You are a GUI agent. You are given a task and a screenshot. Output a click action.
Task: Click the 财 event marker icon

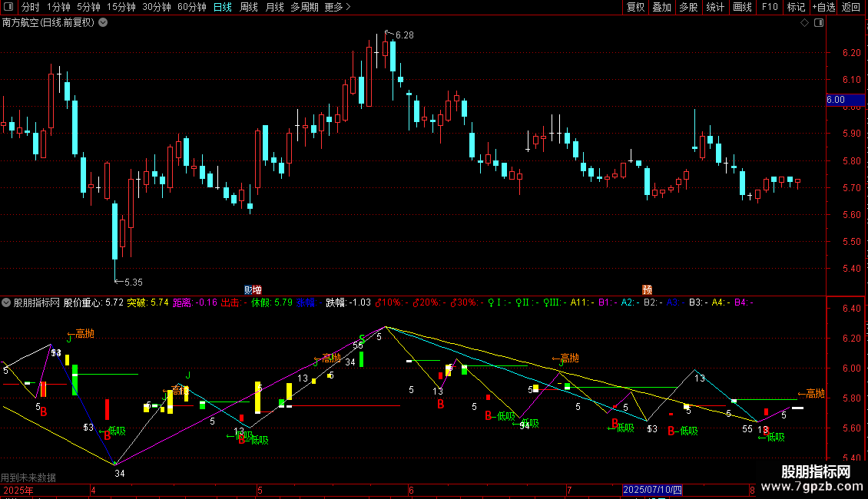pyautogui.click(x=249, y=290)
